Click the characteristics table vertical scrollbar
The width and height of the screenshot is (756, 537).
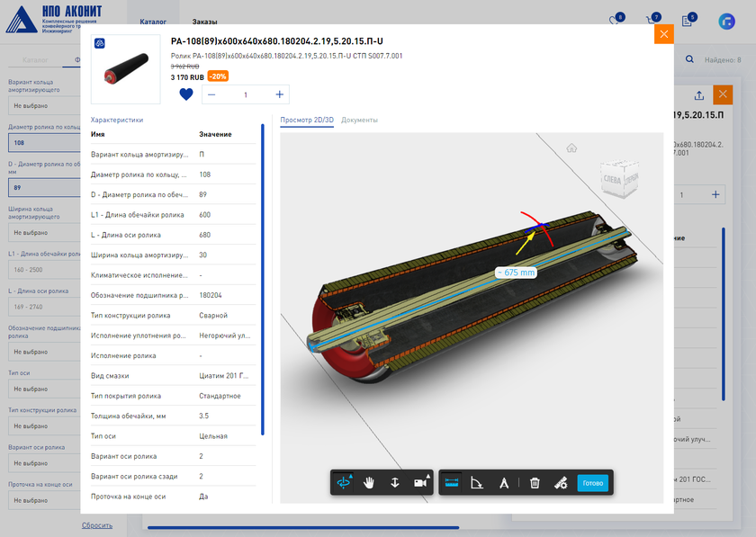coord(262,279)
